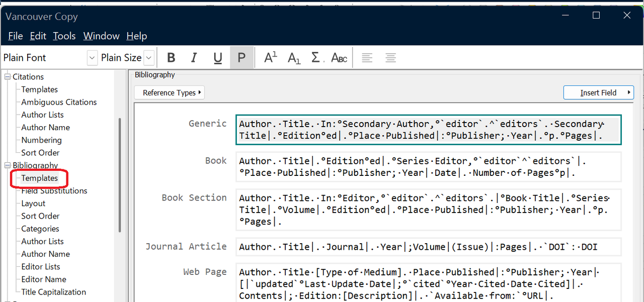This screenshot has height=302, width=644.
Task: Click the Citations tree label
Action: tap(28, 77)
